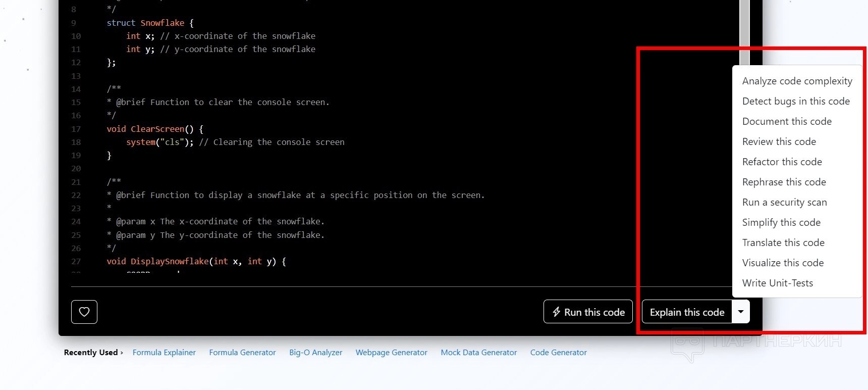Open the dropdown caret beside Explain this code
The width and height of the screenshot is (868, 390).
(x=741, y=312)
